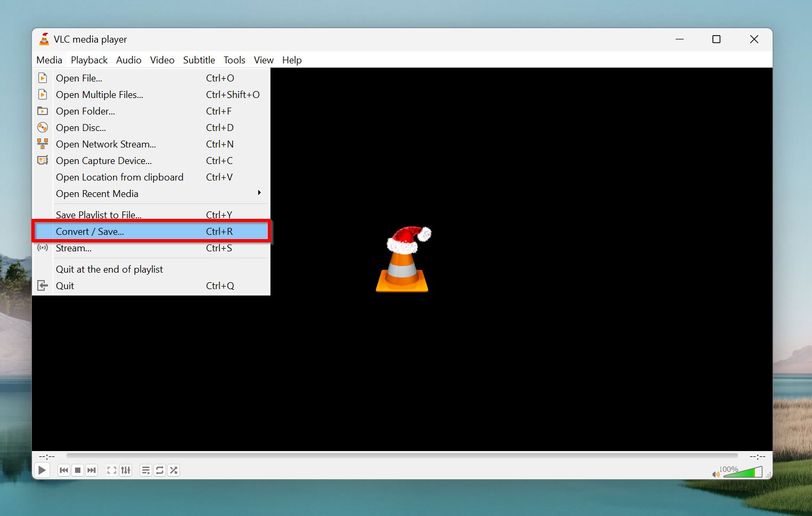The image size is (812, 516).
Task: Show extended settings equalizer icon
Action: (126, 470)
